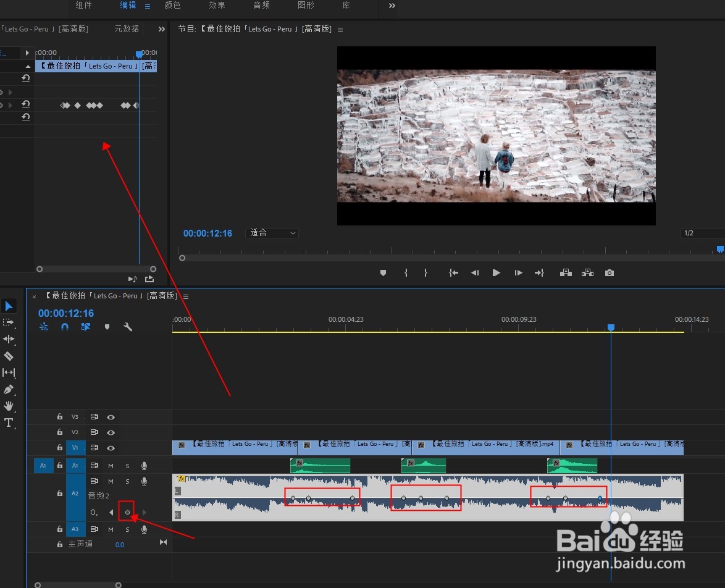Enable voice-over record on A3

145,529
